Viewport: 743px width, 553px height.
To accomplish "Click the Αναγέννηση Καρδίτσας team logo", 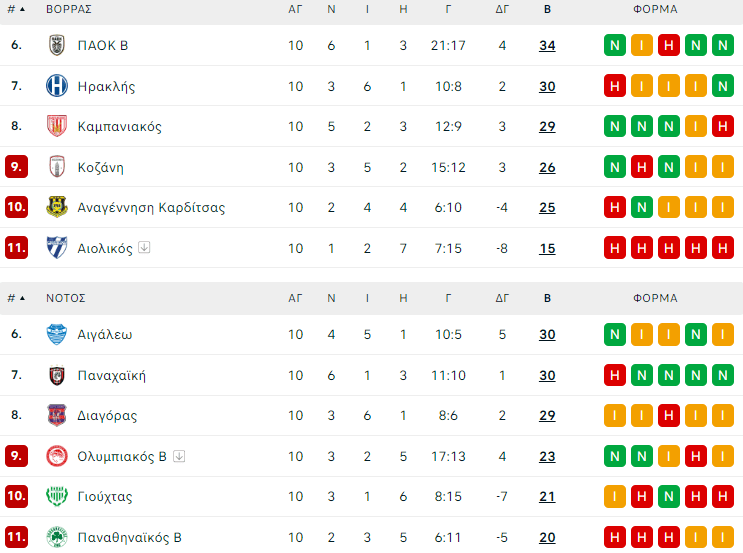I will click(x=56, y=208).
